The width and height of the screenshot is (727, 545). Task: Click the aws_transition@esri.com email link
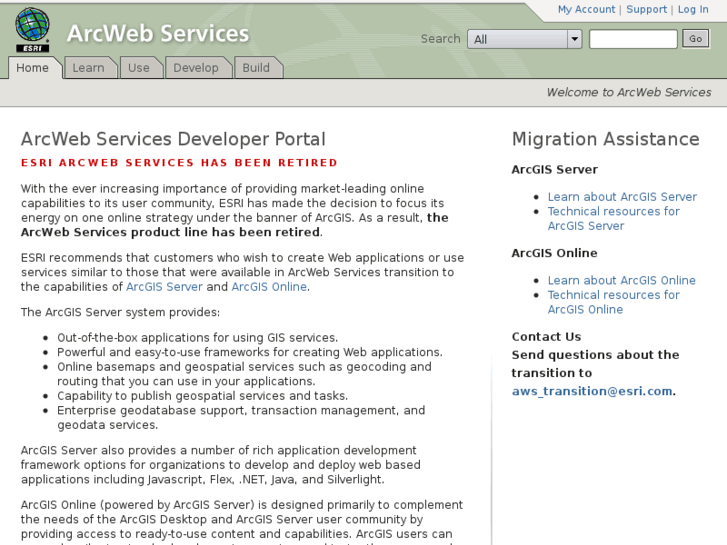click(592, 391)
